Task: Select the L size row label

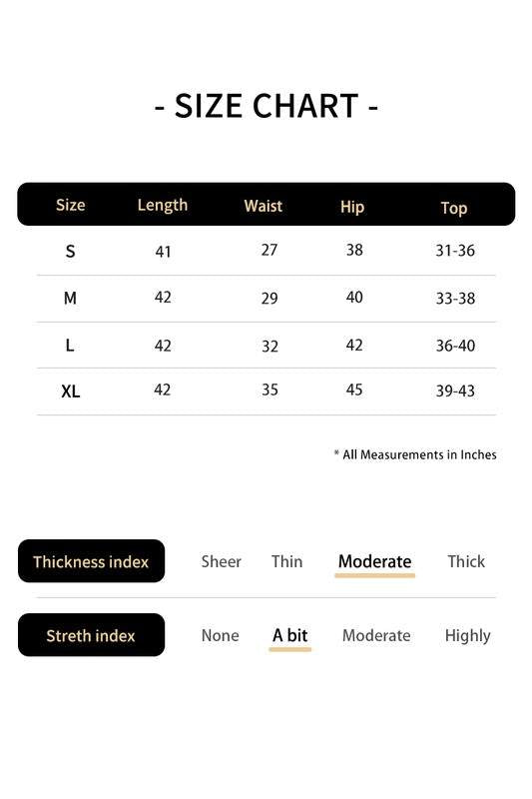Action: [70, 346]
